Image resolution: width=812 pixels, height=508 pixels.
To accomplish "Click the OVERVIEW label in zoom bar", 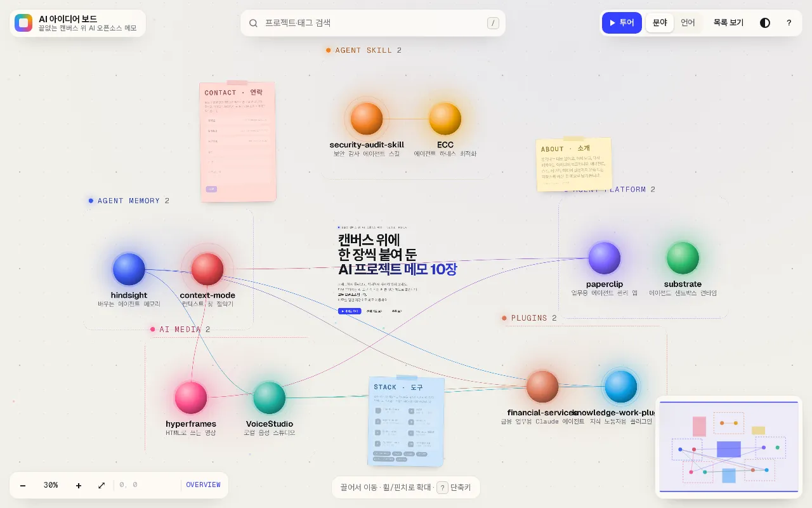I will click(x=203, y=485).
